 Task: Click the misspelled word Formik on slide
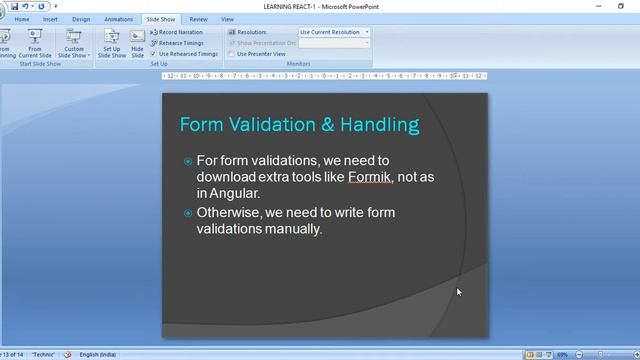click(x=369, y=177)
